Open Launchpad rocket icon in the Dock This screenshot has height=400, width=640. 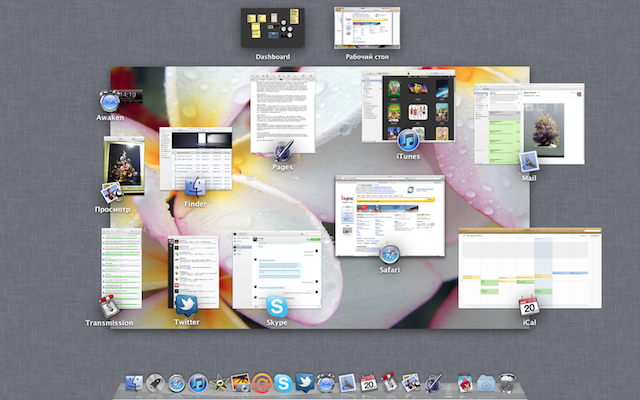(155, 382)
